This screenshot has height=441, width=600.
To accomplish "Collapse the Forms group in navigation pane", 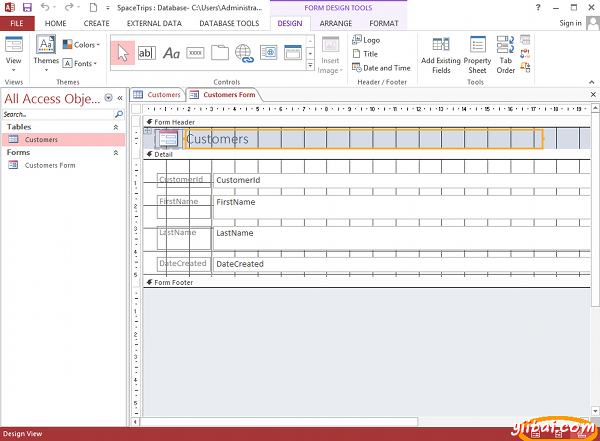I will [x=114, y=153].
